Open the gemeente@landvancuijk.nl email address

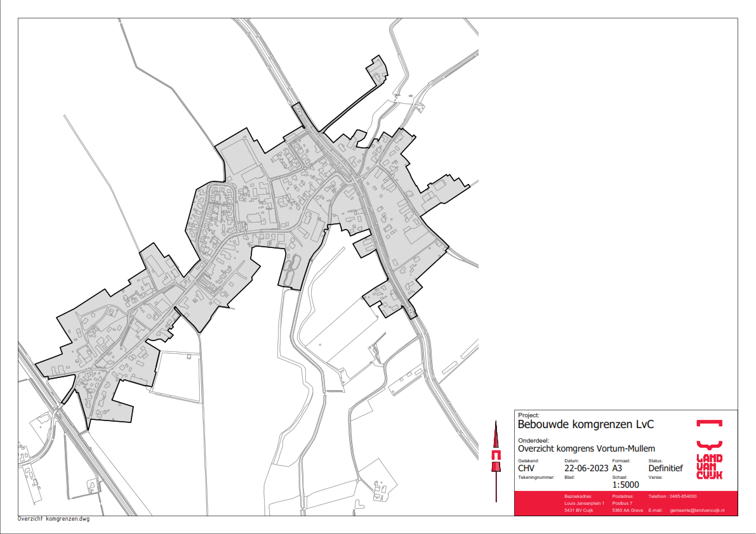pyautogui.click(x=697, y=510)
